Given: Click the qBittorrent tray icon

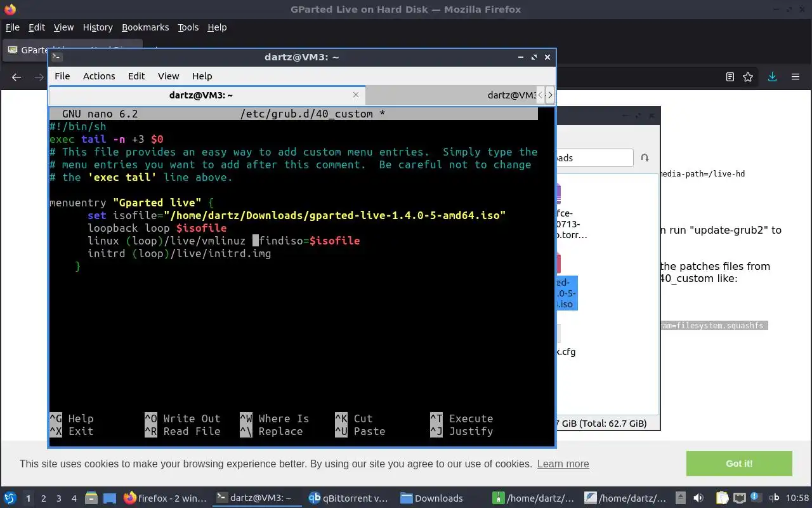Looking at the screenshot, I should pyautogui.click(x=774, y=498).
